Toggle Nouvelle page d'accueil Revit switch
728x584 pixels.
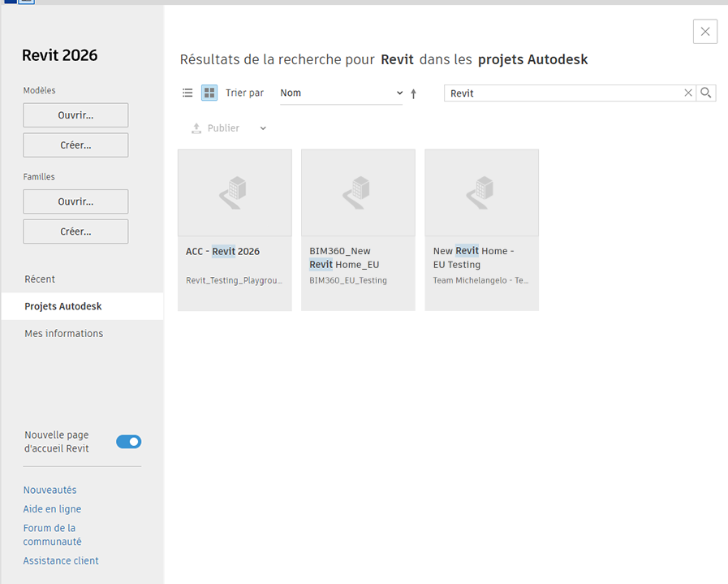(x=128, y=442)
